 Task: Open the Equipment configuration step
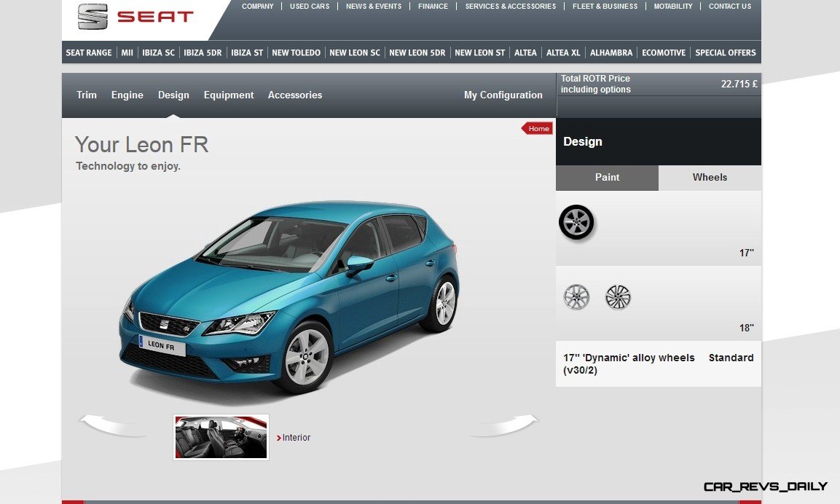[x=229, y=95]
